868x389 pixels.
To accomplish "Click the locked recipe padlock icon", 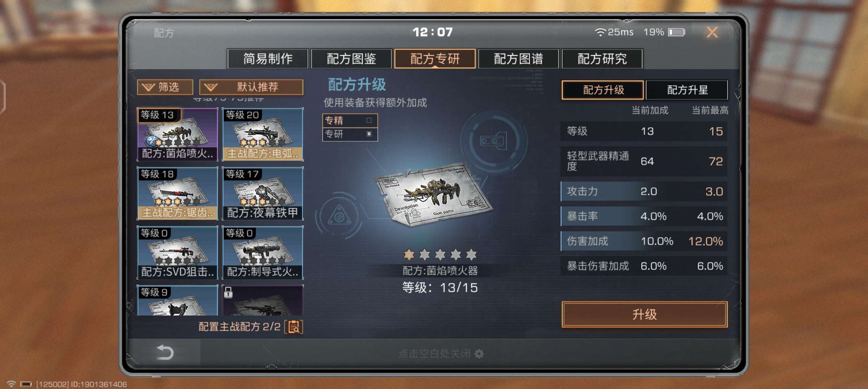I will tap(228, 292).
